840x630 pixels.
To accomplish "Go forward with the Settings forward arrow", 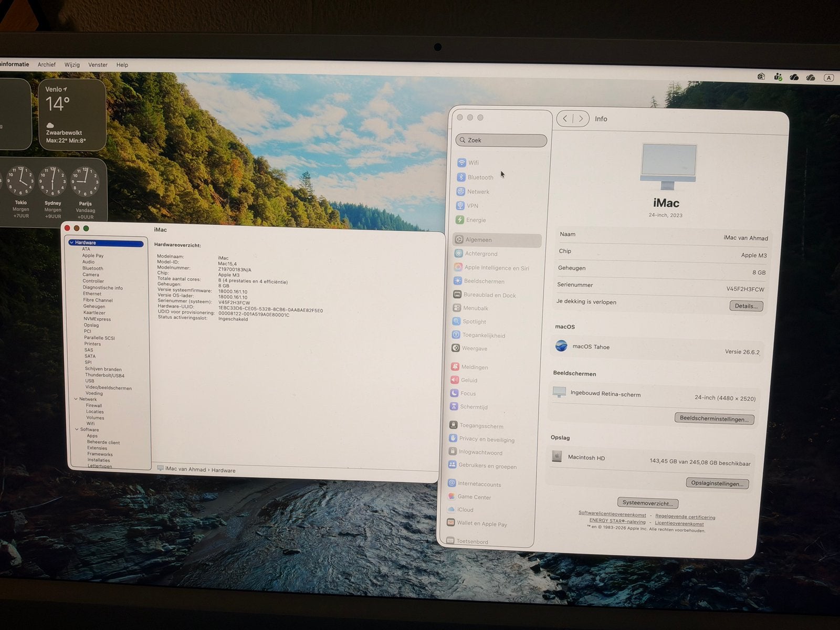I will click(581, 119).
